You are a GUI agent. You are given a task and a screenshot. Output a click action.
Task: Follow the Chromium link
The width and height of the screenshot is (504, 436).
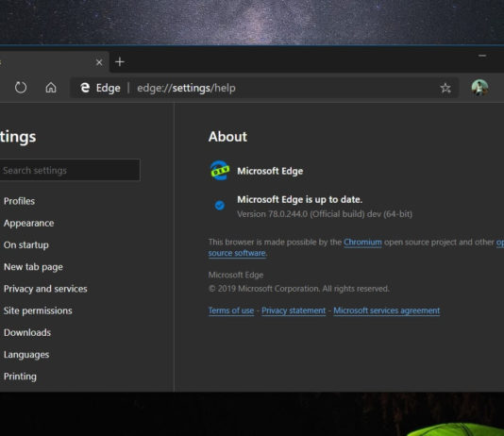pyautogui.click(x=362, y=242)
